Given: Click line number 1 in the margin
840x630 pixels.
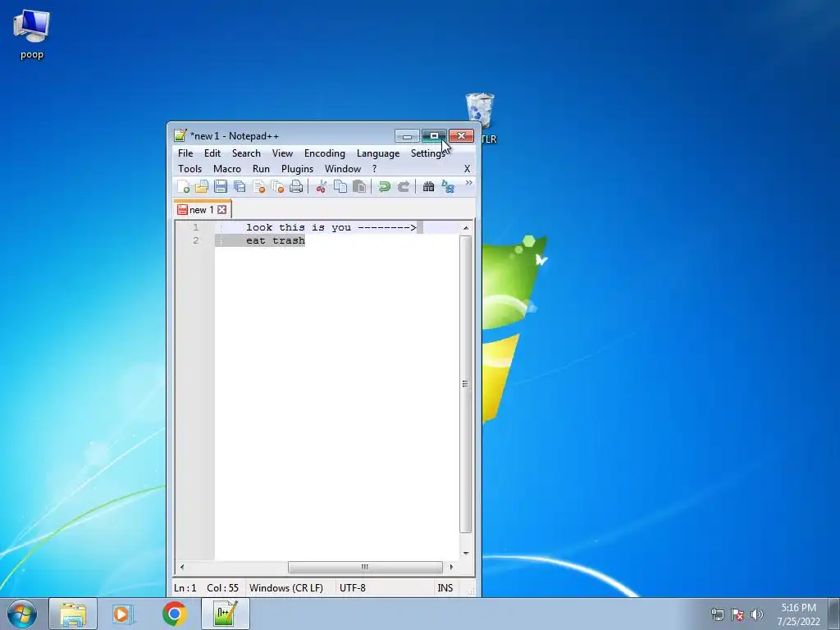Looking at the screenshot, I should tap(196, 227).
